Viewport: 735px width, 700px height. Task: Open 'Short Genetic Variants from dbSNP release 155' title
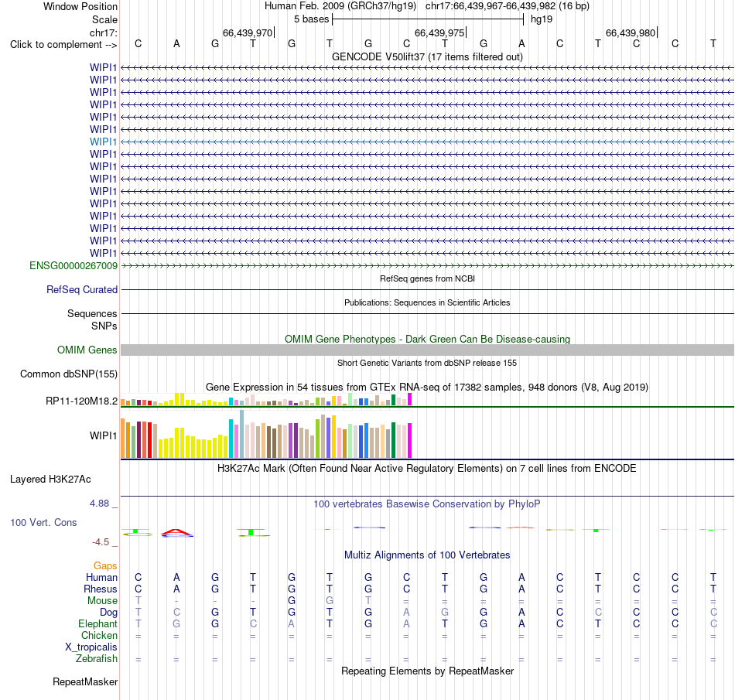pos(427,363)
